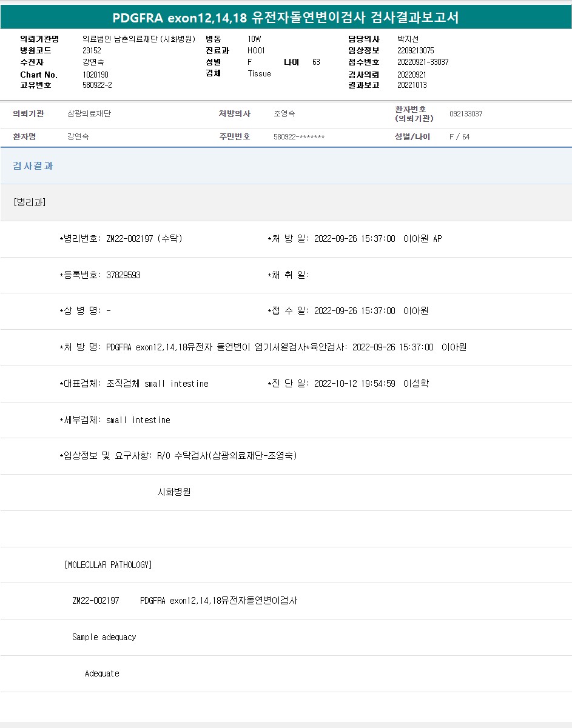Select the masked resident number 580922-*******
This screenshot has height=728, width=572.
[299, 137]
